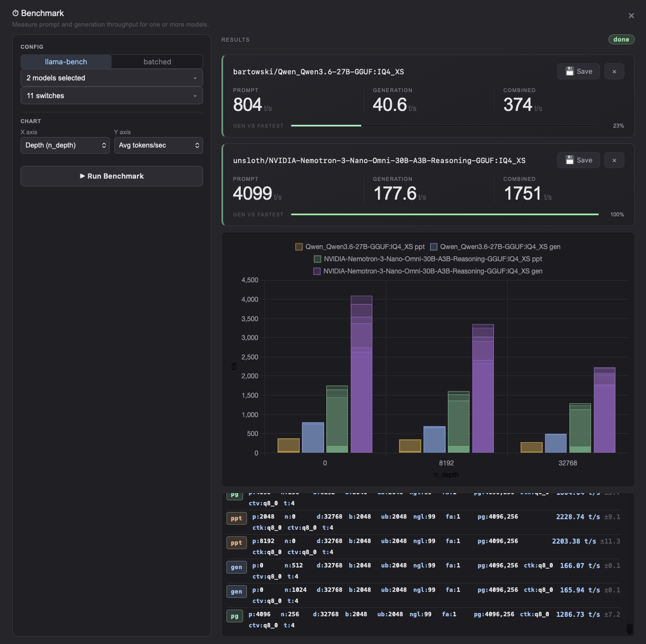Open the X axis Depth (n_depth) selector
The width and height of the screenshot is (646, 644).
65,145
